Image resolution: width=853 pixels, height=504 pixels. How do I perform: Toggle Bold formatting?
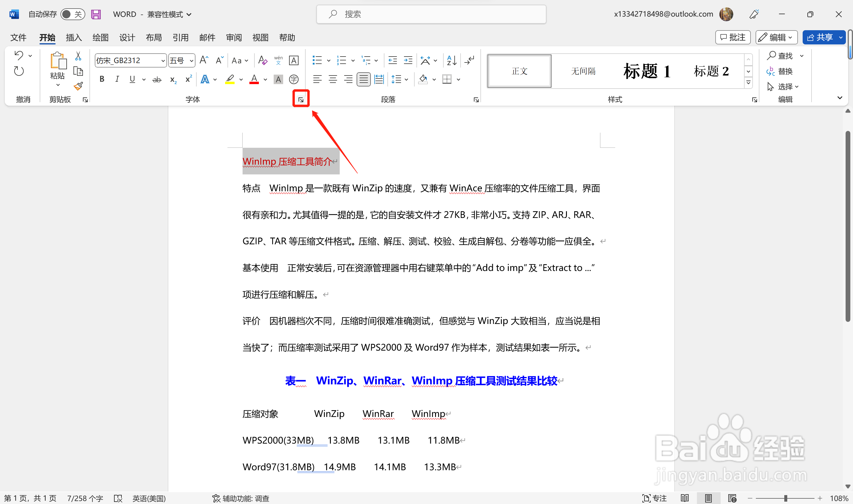(102, 79)
